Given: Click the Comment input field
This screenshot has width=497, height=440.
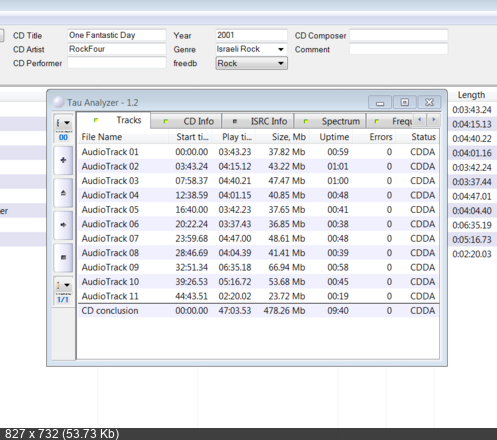Looking at the screenshot, I should coord(399,49).
